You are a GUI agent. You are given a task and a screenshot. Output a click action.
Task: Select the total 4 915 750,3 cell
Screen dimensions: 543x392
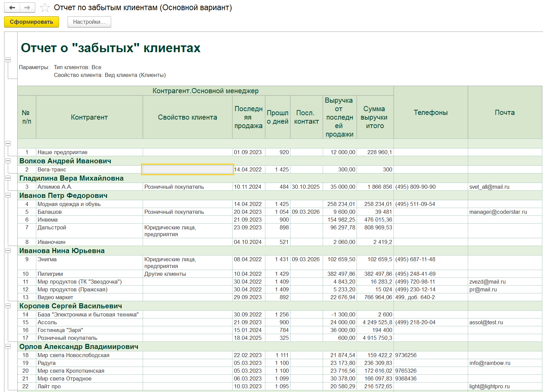point(375,338)
